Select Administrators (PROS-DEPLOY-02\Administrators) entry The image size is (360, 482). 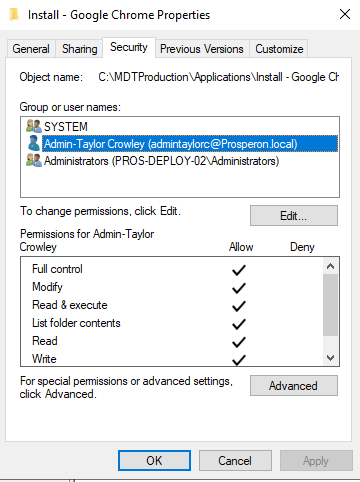click(x=180, y=161)
